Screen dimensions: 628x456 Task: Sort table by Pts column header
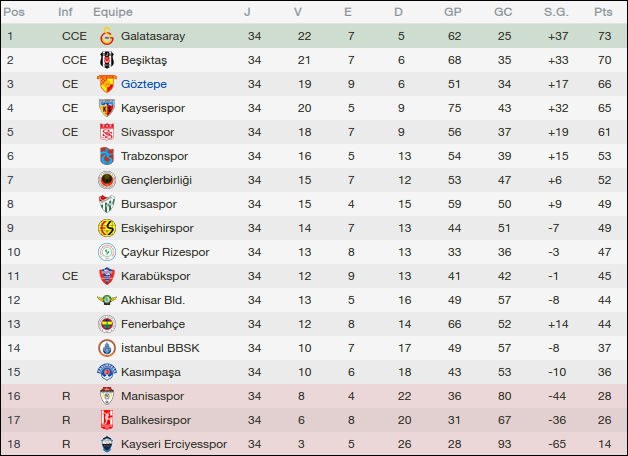602,12
